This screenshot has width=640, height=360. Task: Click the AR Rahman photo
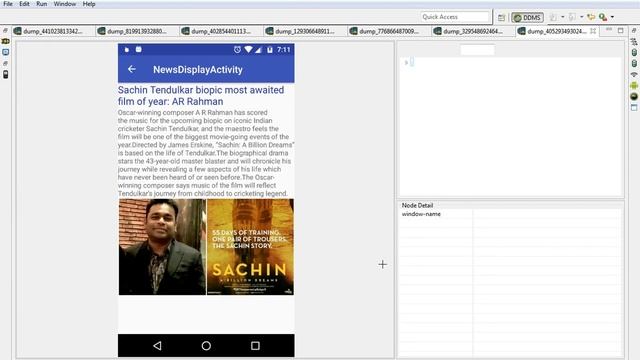[x=162, y=247]
